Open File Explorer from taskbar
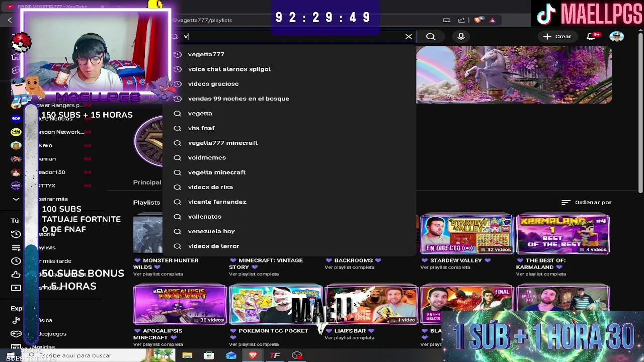 coord(187,355)
